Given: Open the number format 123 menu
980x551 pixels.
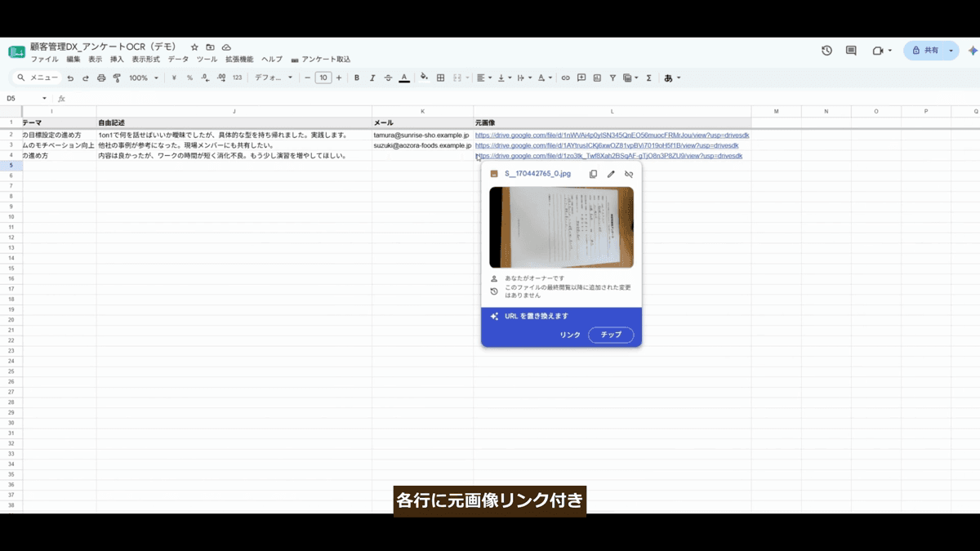Looking at the screenshot, I should click(237, 78).
